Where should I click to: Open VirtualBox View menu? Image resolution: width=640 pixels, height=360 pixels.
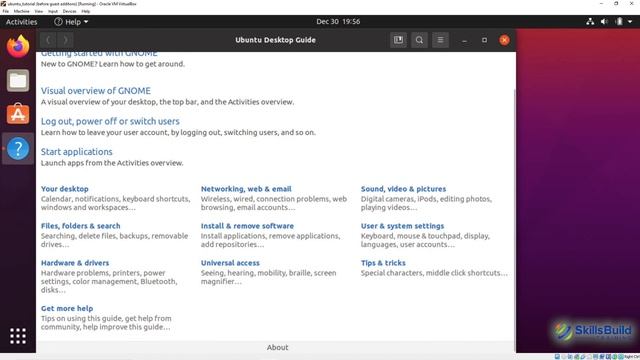pyautogui.click(x=39, y=11)
